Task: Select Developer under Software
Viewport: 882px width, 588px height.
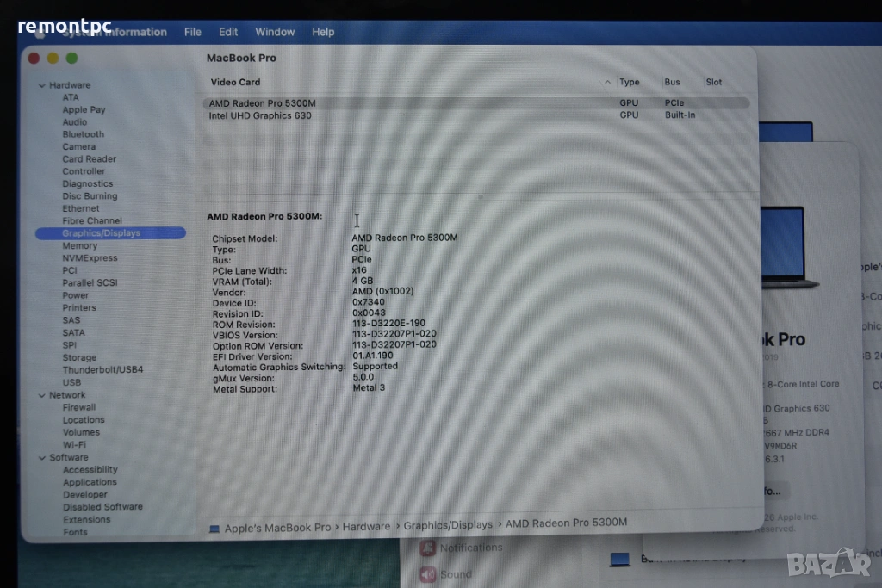Action: click(85, 495)
